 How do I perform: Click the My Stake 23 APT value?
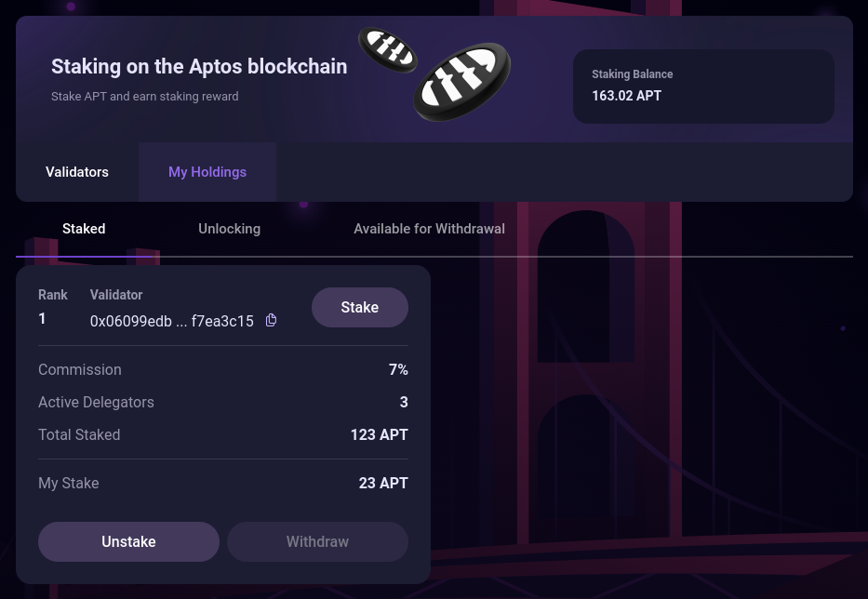coord(383,484)
